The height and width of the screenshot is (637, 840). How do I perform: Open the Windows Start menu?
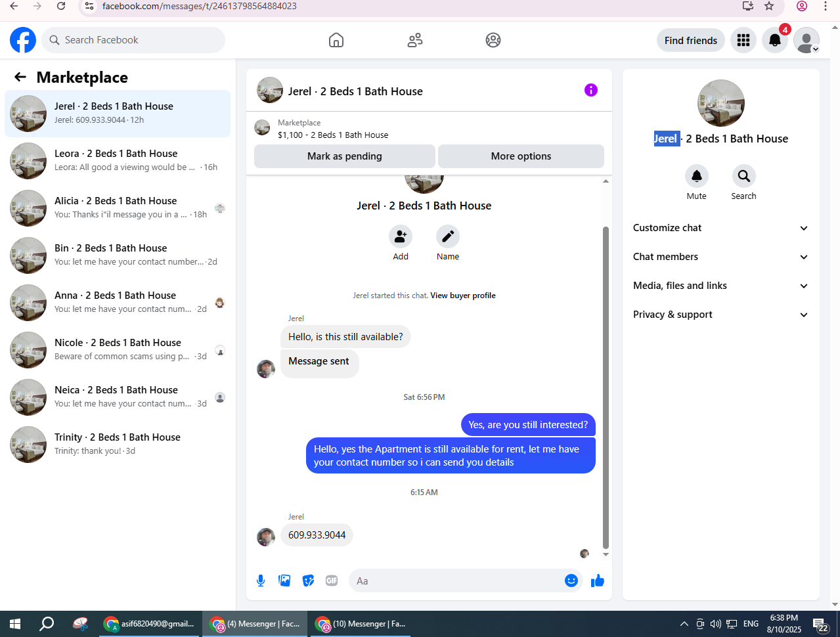(x=15, y=624)
